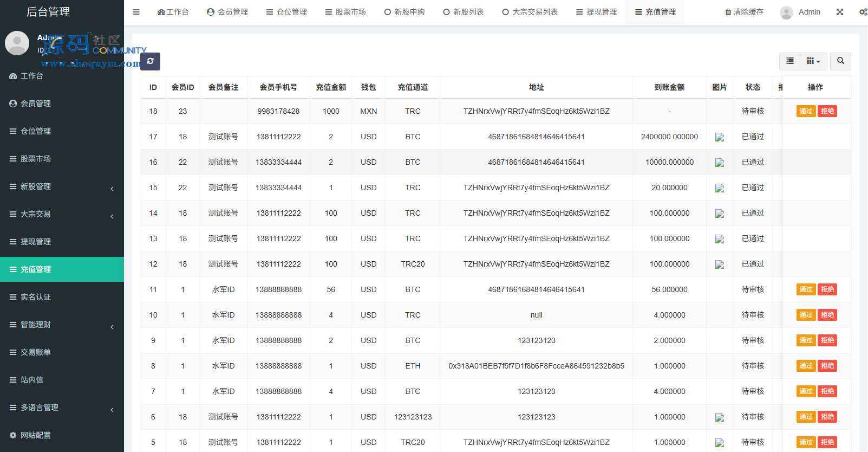Viewport: 868px width, 452px height.
Task: Click the refresh table icon button
Action: [x=150, y=61]
